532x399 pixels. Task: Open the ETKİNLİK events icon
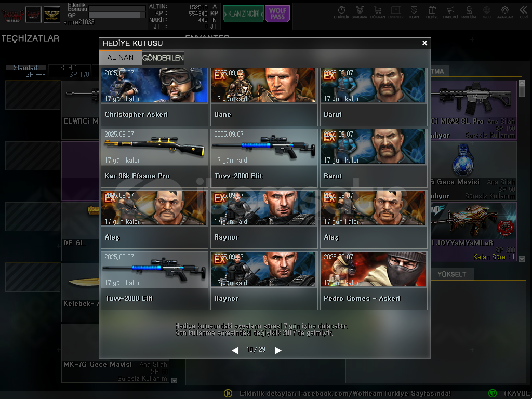pyautogui.click(x=341, y=12)
